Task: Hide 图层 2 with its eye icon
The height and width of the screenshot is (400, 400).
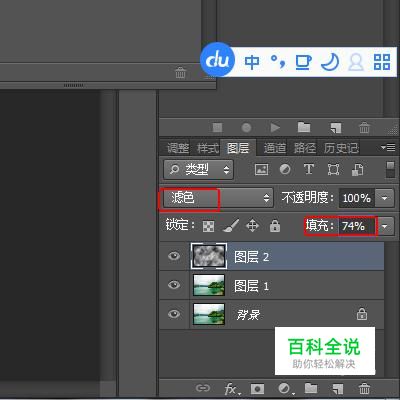Action: pos(174,256)
